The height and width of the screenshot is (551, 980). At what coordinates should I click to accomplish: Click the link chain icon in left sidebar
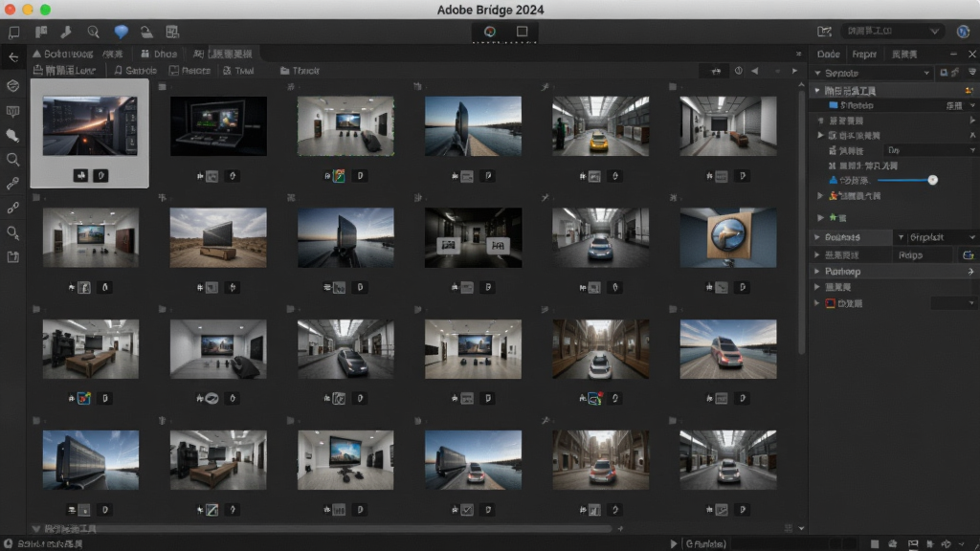[x=12, y=208]
